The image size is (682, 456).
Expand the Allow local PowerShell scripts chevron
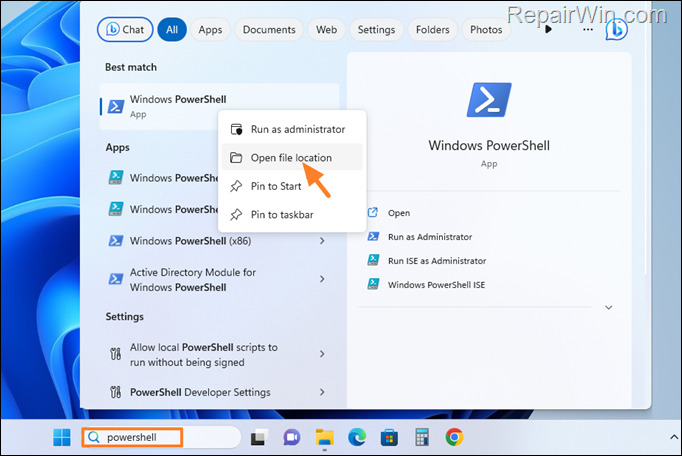pyautogui.click(x=322, y=354)
